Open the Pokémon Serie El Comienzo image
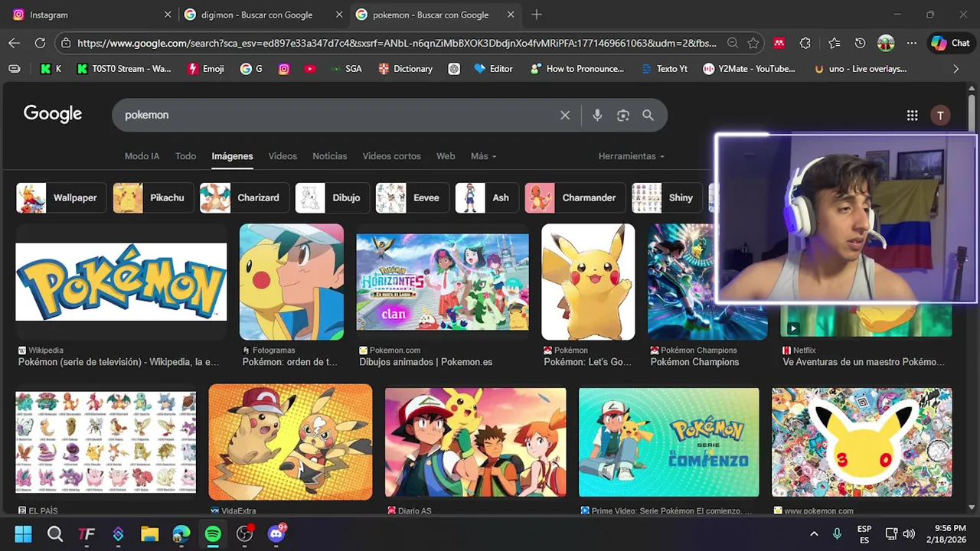Image resolution: width=980 pixels, height=551 pixels. point(669,442)
